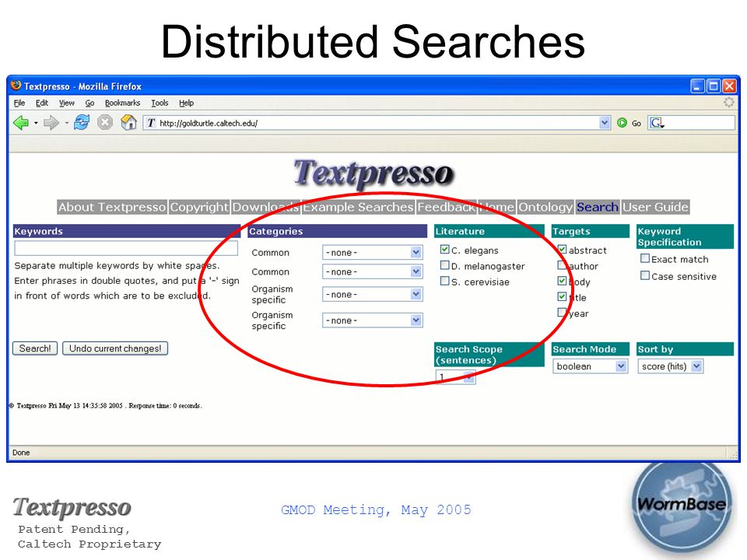Click the Forward arrow icon
Image resolution: width=747 pixels, height=560 pixels.
(51, 123)
